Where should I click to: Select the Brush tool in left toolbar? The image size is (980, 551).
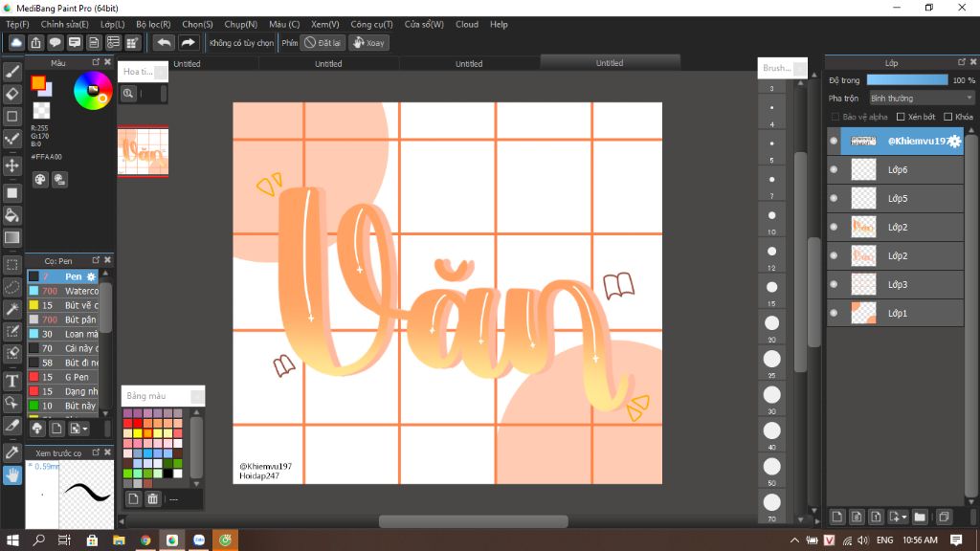coord(11,72)
